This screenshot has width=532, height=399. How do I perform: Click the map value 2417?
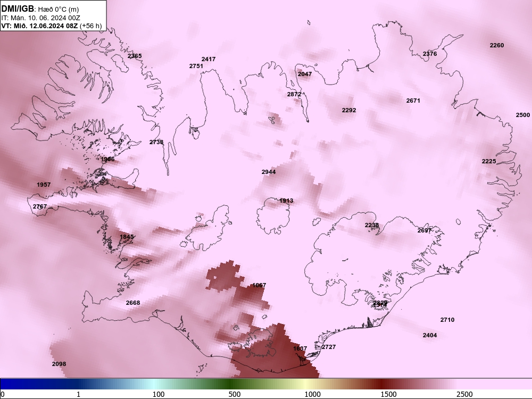click(x=209, y=59)
